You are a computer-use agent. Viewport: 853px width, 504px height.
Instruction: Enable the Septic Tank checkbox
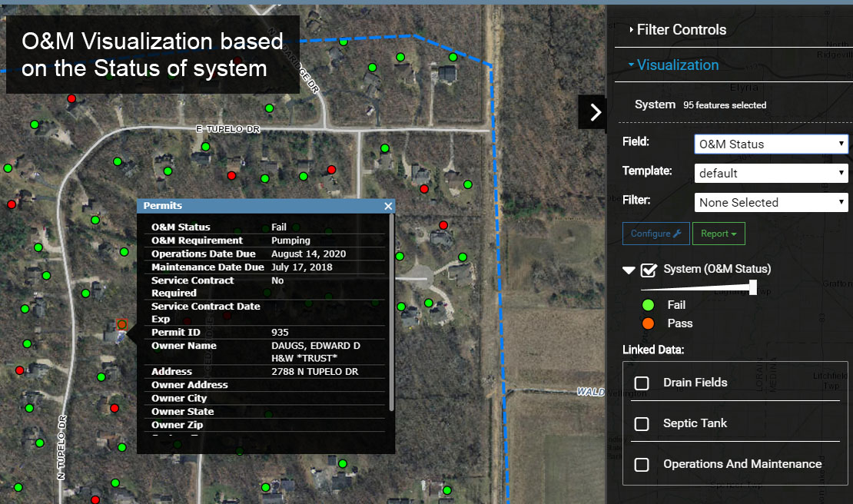point(642,423)
